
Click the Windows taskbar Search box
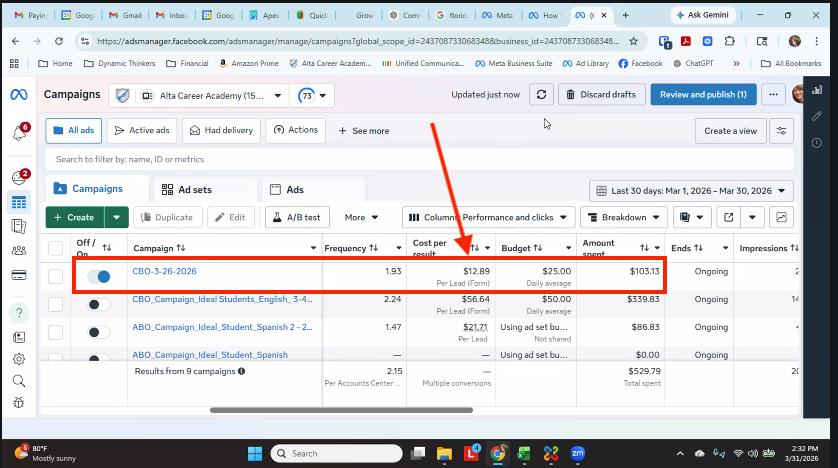click(x=337, y=454)
